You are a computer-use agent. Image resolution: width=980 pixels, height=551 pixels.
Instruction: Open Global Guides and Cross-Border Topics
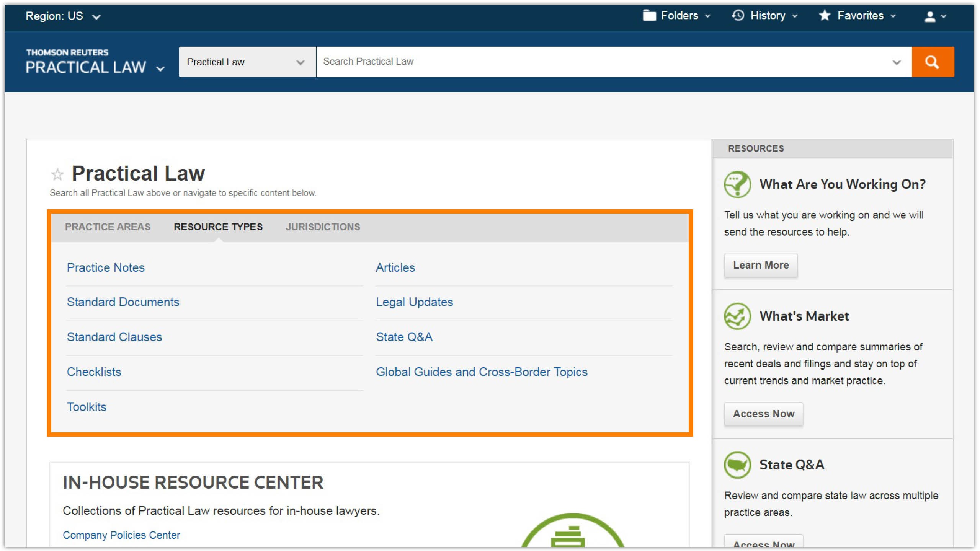481,372
